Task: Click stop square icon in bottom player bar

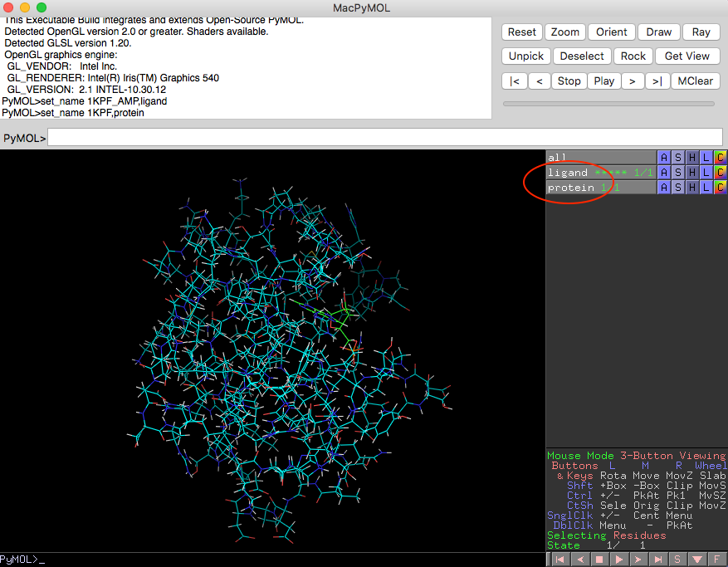Action: coord(599,560)
